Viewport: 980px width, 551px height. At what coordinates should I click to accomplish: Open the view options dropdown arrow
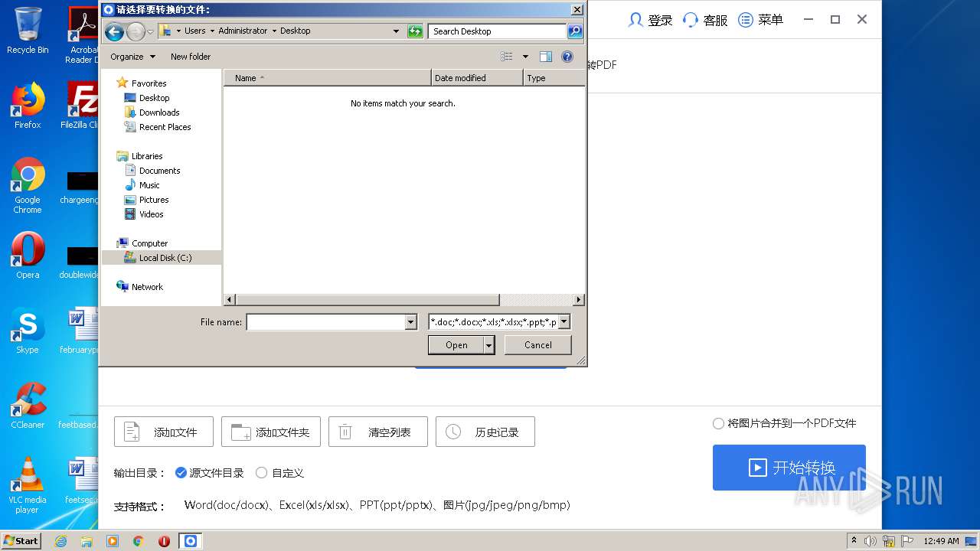pyautogui.click(x=525, y=57)
